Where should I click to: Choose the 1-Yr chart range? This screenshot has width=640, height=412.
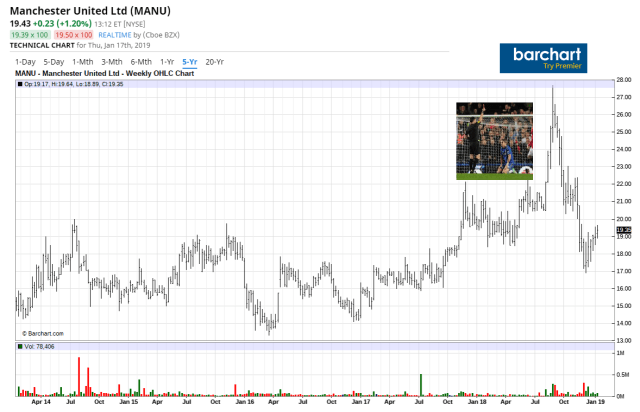pos(167,62)
